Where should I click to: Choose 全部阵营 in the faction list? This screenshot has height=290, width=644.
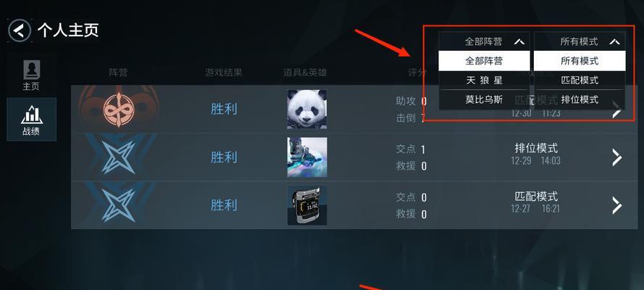484,61
